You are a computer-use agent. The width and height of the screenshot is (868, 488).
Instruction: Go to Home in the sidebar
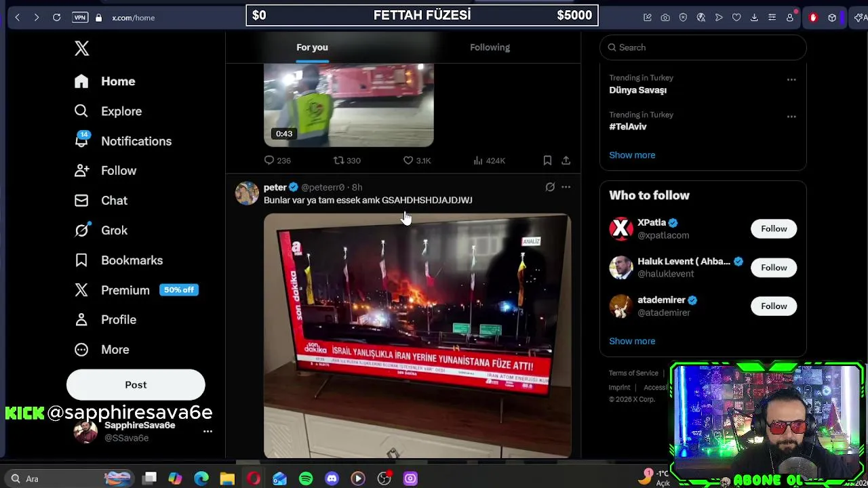point(105,81)
